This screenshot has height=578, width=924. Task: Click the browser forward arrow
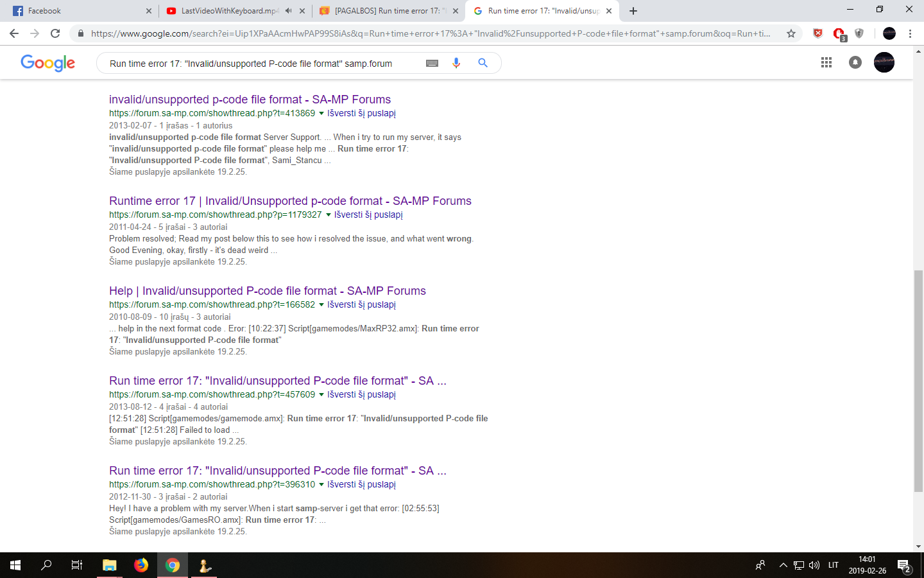35,33
